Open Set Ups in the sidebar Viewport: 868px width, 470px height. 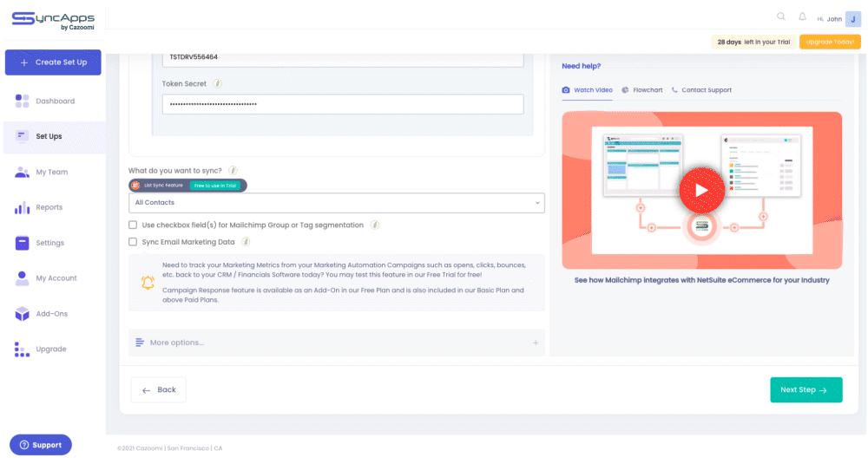[x=54, y=136]
